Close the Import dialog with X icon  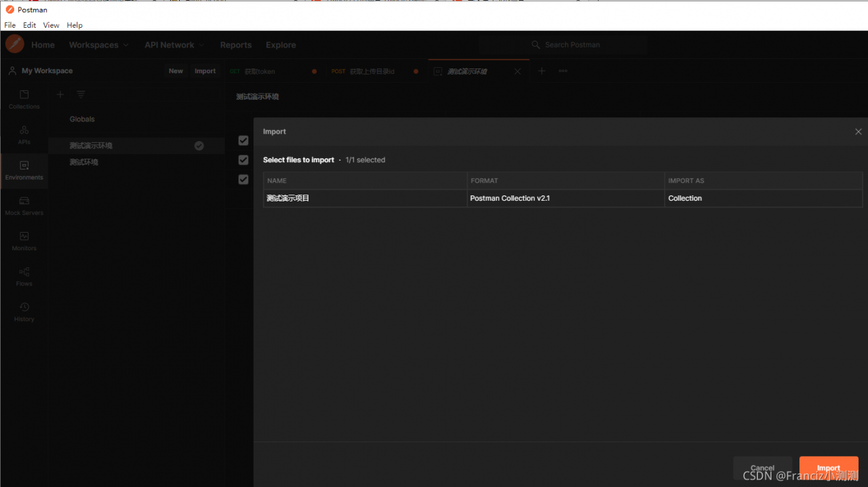(x=859, y=132)
